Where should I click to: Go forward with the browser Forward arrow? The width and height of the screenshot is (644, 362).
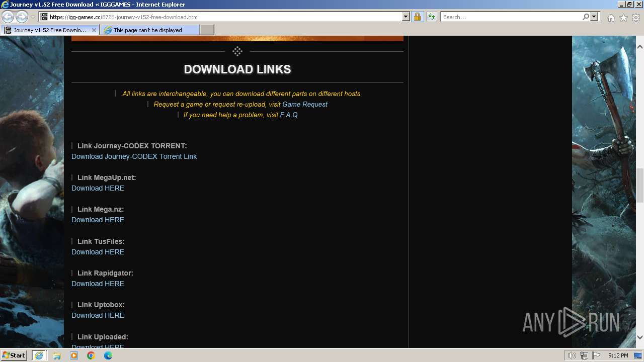[22, 17]
